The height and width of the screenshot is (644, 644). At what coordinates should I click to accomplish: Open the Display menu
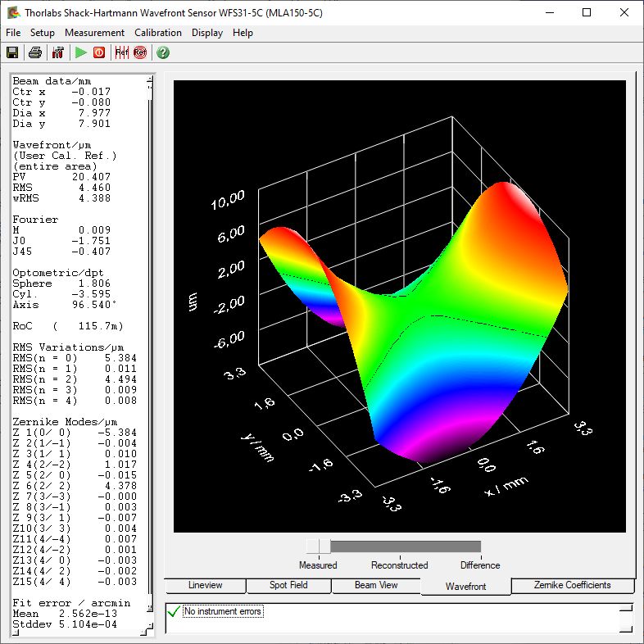click(x=207, y=33)
